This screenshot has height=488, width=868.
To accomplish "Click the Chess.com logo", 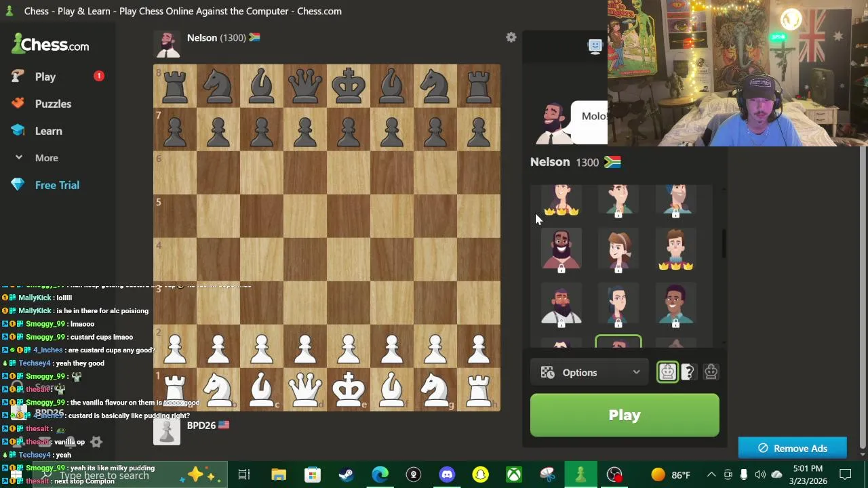I will click(51, 45).
